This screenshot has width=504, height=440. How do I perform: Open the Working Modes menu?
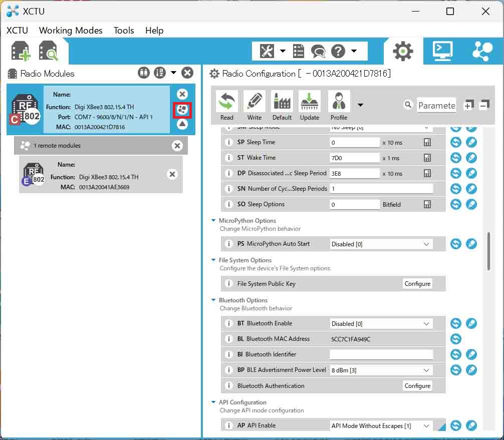(71, 31)
